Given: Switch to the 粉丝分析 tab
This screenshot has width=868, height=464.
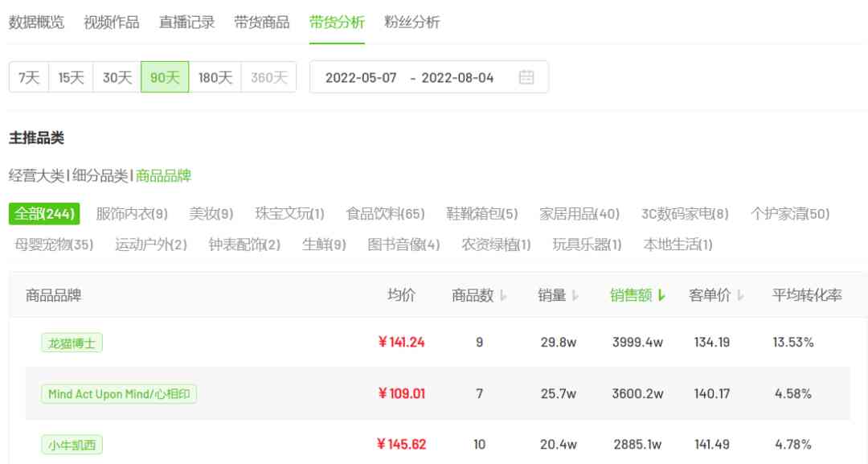Looking at the screenshot, I should pyautogui.click(x=411, y=22).
